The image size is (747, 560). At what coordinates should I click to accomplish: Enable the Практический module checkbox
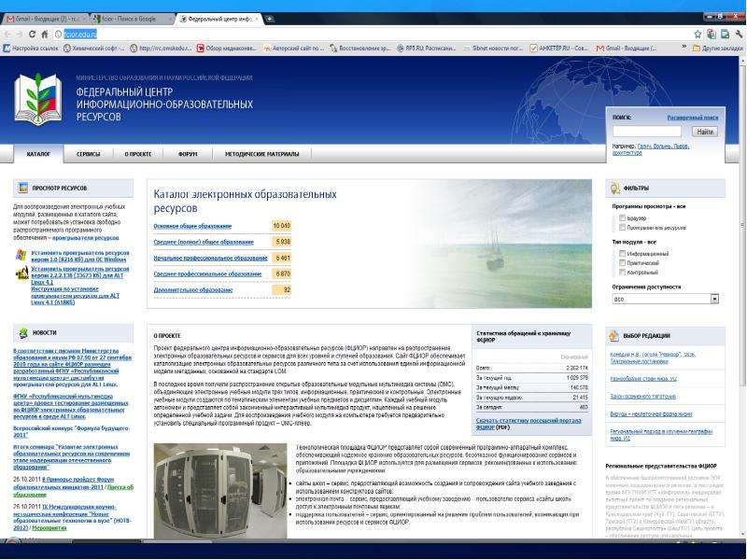coord(622,262)
